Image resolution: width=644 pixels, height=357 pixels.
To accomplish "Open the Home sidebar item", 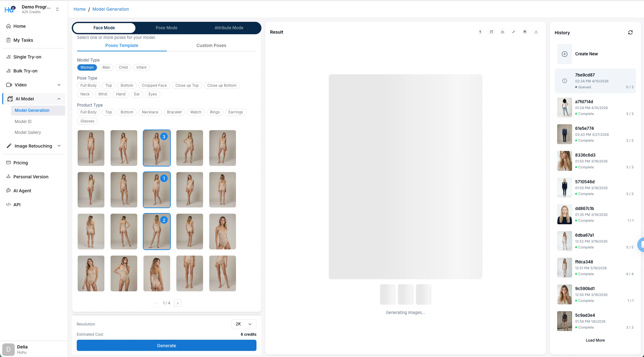I will [x=34, y=26].
